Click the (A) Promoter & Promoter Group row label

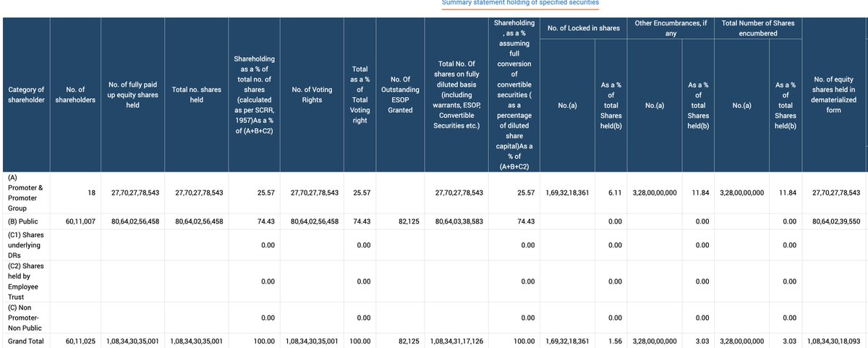coord(25,192)
